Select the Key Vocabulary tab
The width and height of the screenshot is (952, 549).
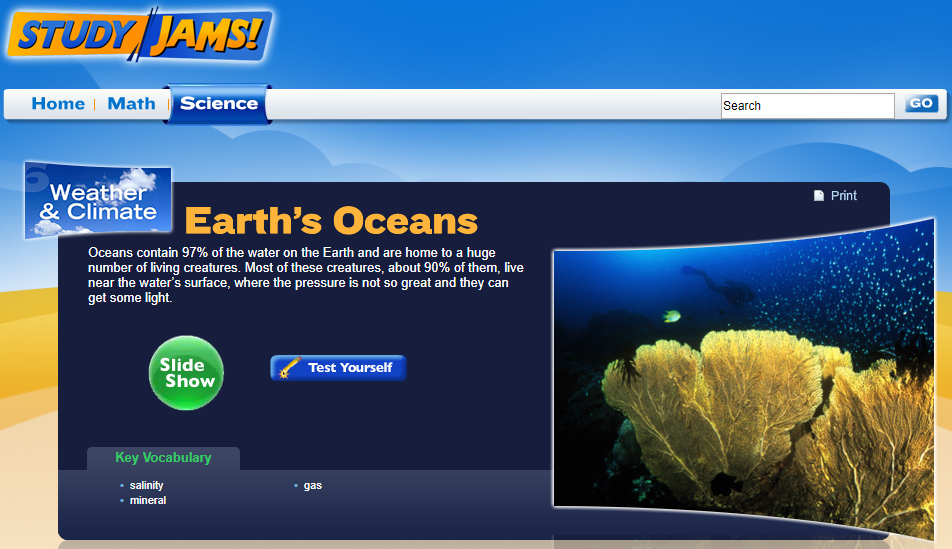163,458
